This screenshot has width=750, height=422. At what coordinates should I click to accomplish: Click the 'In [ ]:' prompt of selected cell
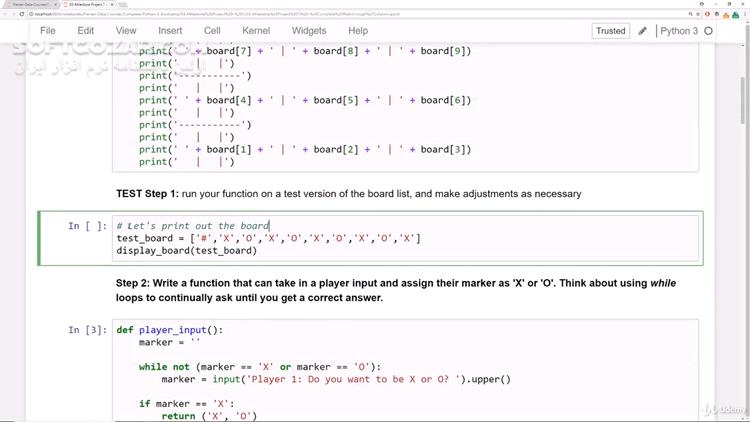(x=88, y=226)
